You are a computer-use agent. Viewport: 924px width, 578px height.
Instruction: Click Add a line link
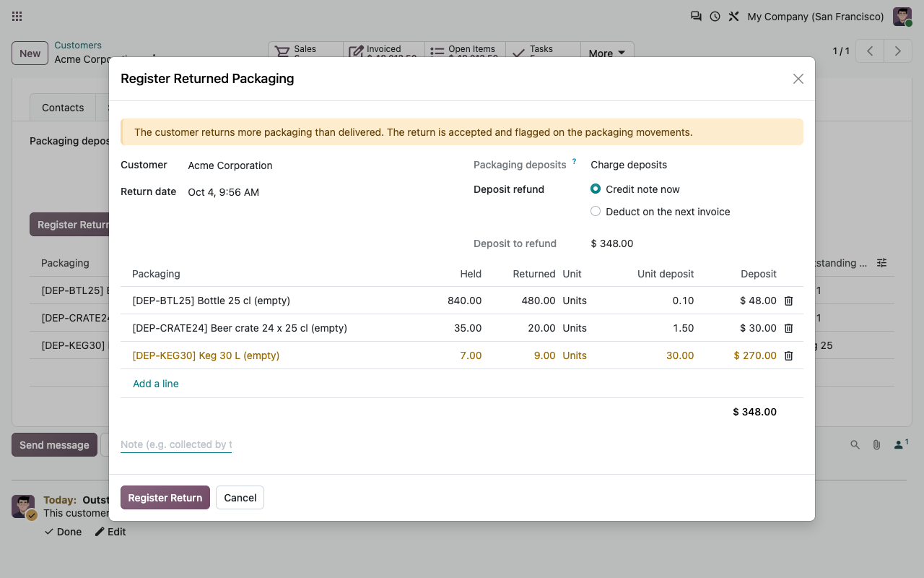[156, 384]
